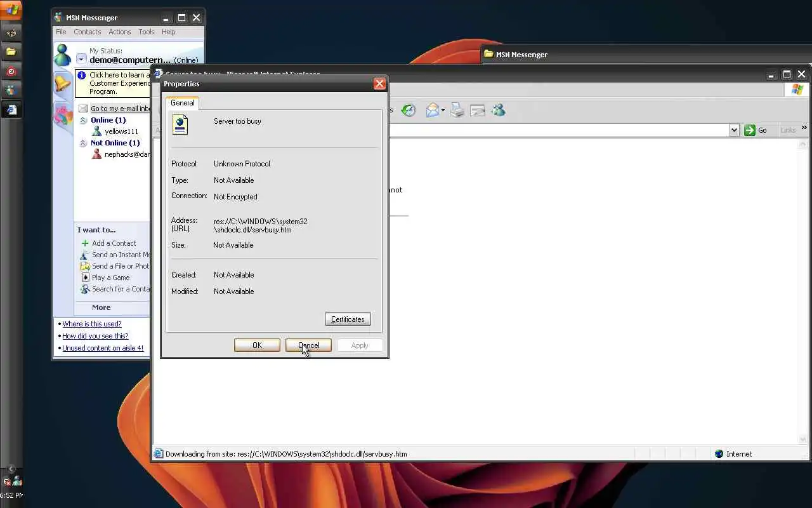Image resolution: width=812 pixels, height=508 pixels.
Task: Click the envelope e-mail inbox icon
Action: (x=83, y=109)
